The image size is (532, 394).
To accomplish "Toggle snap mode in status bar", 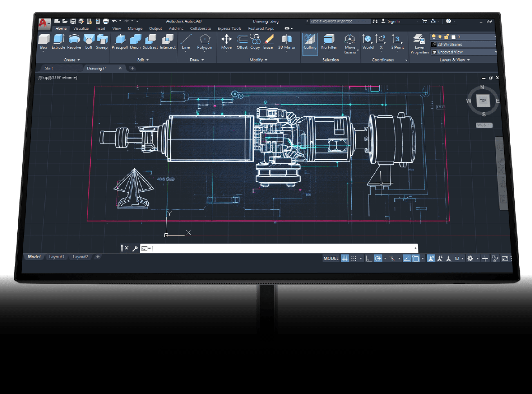I will [x=354, y=258].
